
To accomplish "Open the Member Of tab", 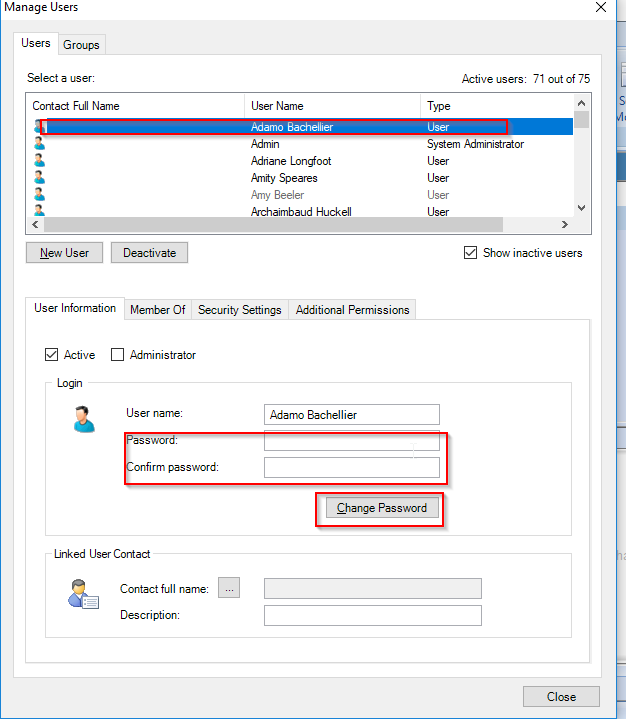I will point(158,310).
